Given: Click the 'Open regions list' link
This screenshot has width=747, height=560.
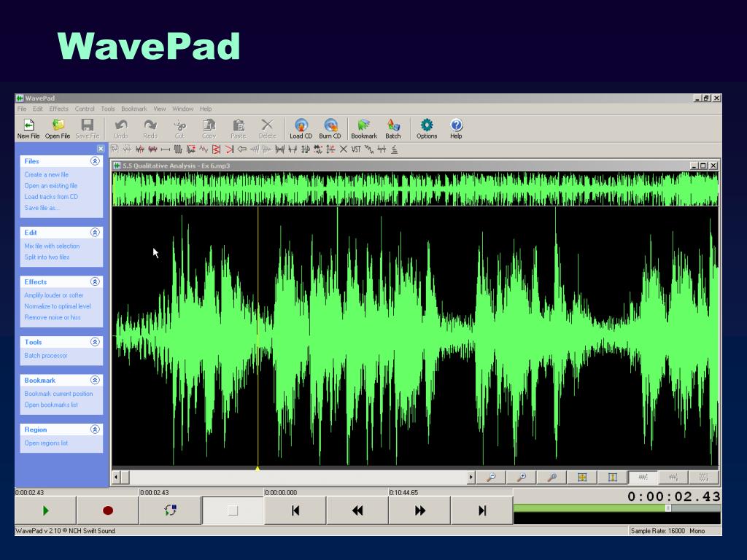Looking at the screenshot, I should (46, 443).
